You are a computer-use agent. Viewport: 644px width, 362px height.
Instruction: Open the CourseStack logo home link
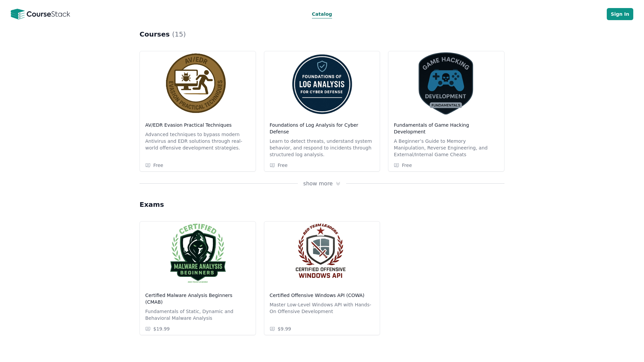pos(40,14)
